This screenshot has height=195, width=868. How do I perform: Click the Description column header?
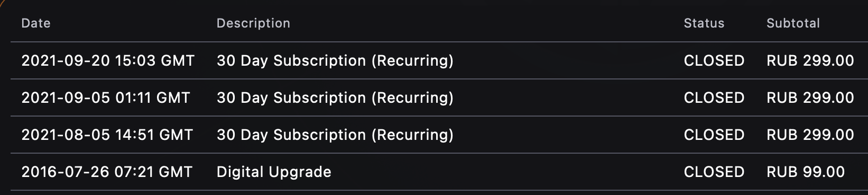(x=253, y=23)
